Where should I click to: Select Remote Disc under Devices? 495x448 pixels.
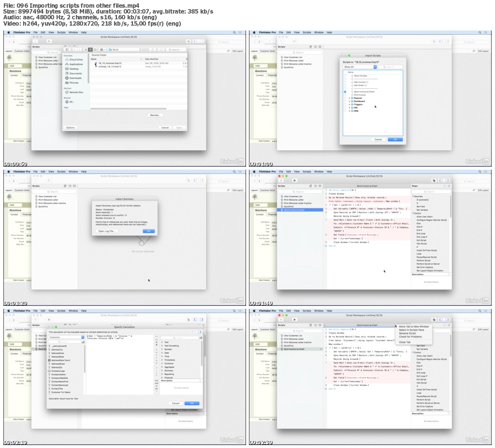(x=74, y=92)
